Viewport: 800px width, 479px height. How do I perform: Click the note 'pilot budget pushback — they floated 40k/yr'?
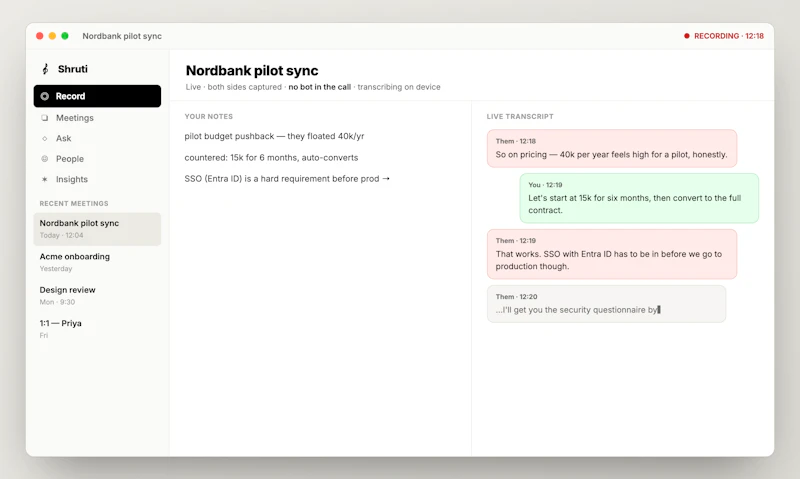coord(274,136)
